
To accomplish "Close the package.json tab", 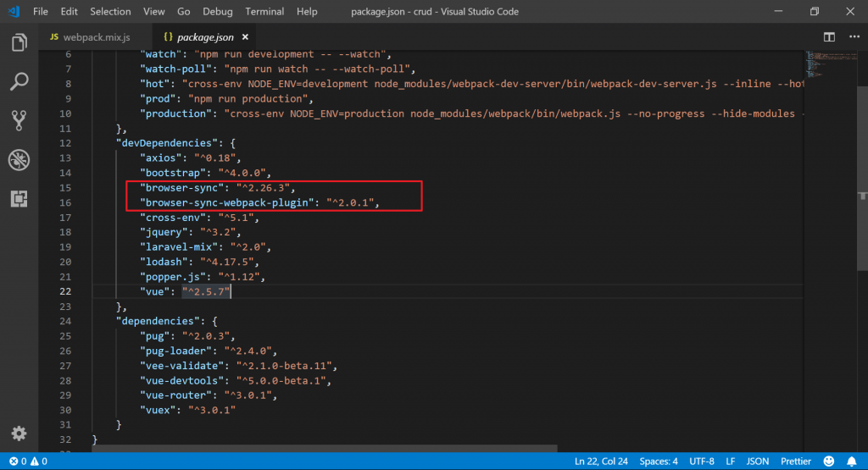I will tap(245, 37).
